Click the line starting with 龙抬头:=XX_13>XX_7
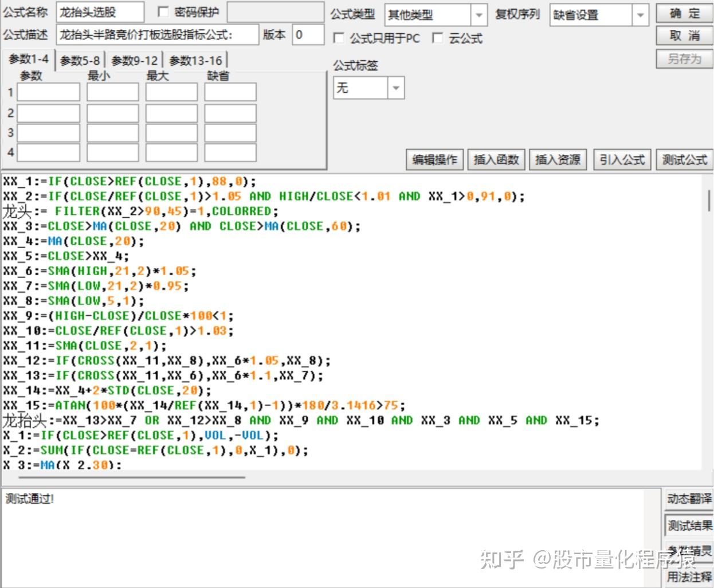The image size is (714, 588). point(301,421)
